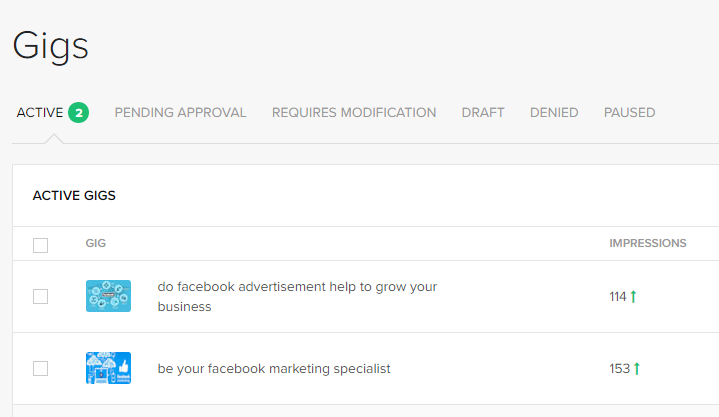Image resolution: width=719 pixels, height=417 pixels.
Task: Open the "be your facebook marketing specialist" link
Action: coord(274,369)
